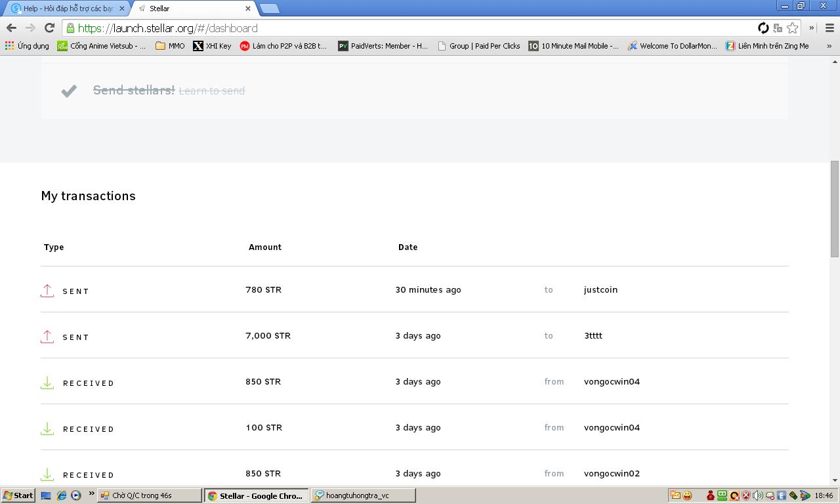
Task: Open the MMO bookmarks folder
Action: (x=170, y=46)
